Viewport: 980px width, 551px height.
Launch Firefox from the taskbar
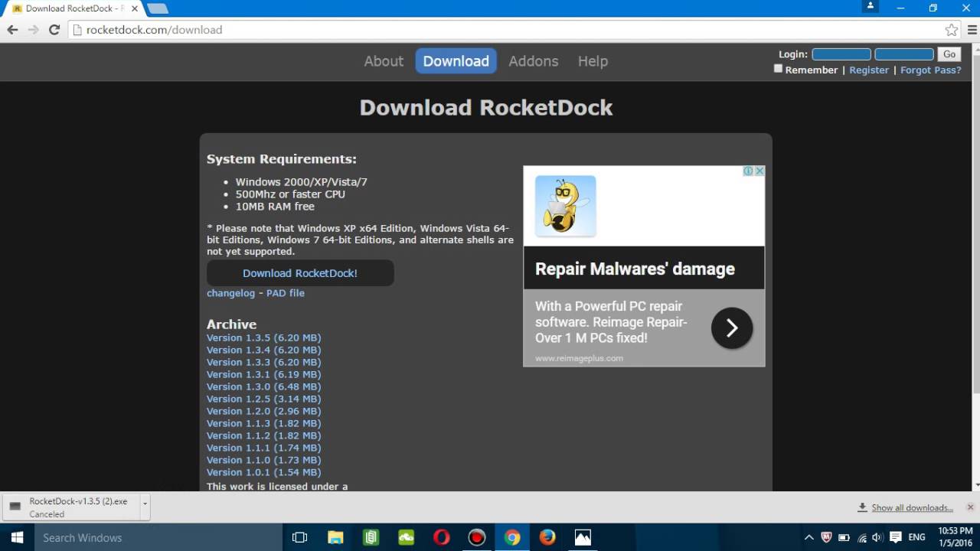[547, 537]
